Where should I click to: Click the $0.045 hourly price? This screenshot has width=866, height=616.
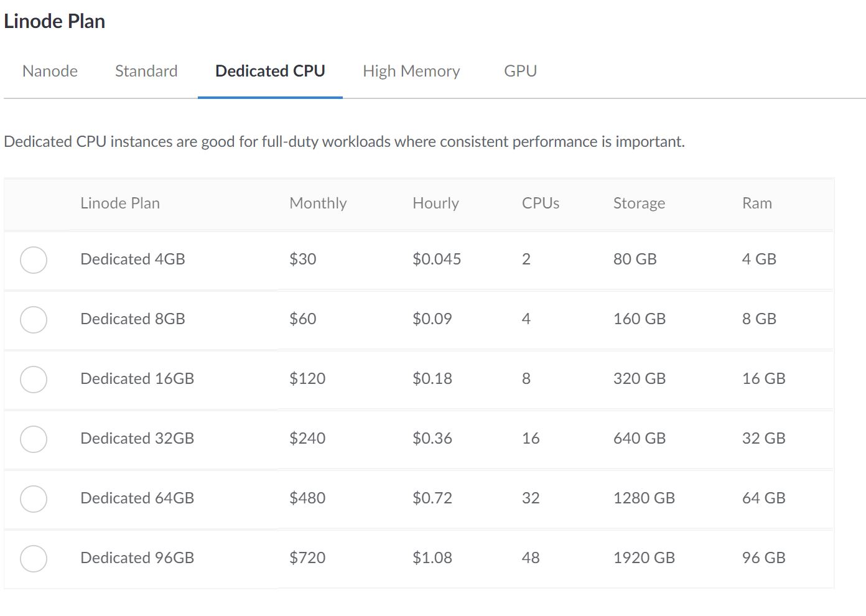(437, 259)
